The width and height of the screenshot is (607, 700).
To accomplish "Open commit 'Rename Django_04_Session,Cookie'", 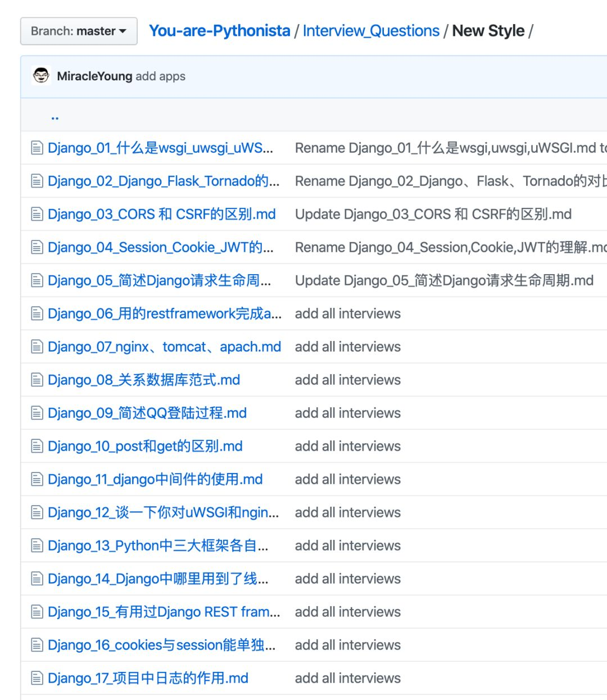I will [x=451, y=247].
